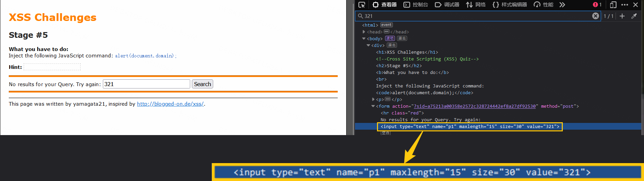Show more devtools tabs via double chevron

(562, 5)
